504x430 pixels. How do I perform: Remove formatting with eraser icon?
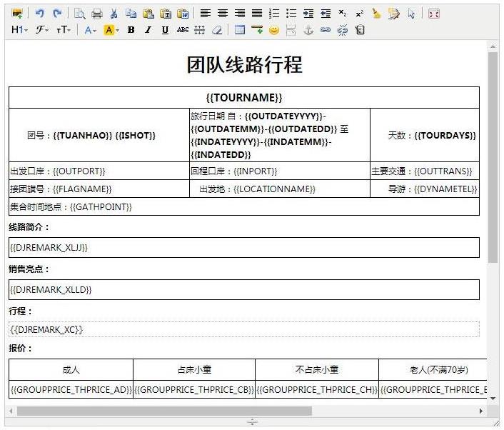coord(217,30)
